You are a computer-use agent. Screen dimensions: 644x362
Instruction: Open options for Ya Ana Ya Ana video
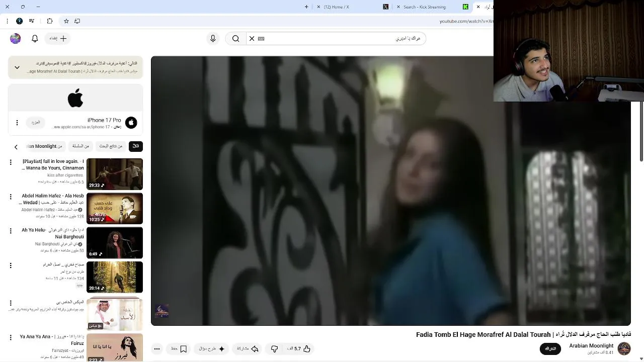point(11,337)
